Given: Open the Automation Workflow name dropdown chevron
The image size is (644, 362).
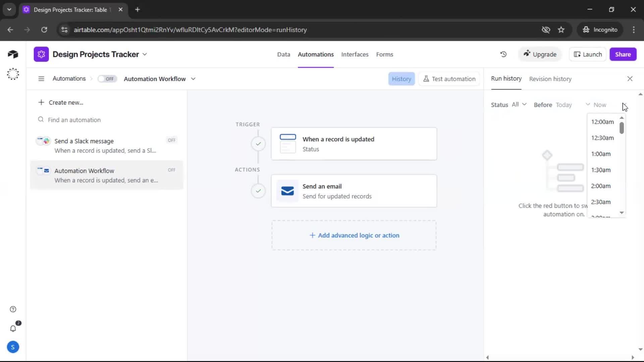Looking at the screenshot, I should pyautogui.click(x=193, y=79).
